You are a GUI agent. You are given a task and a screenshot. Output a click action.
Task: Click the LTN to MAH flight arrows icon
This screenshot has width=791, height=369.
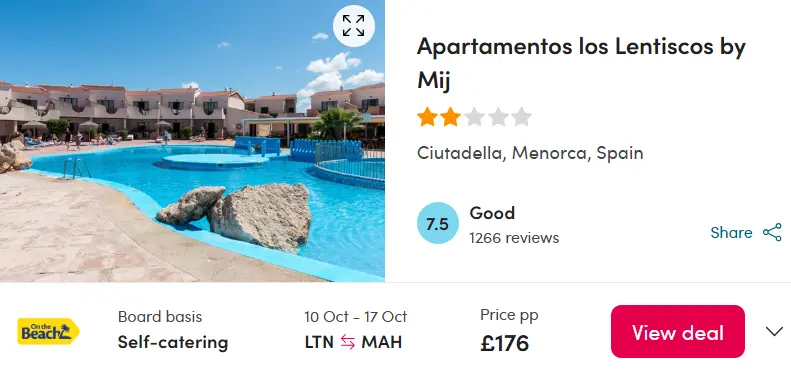coord(348,342)
